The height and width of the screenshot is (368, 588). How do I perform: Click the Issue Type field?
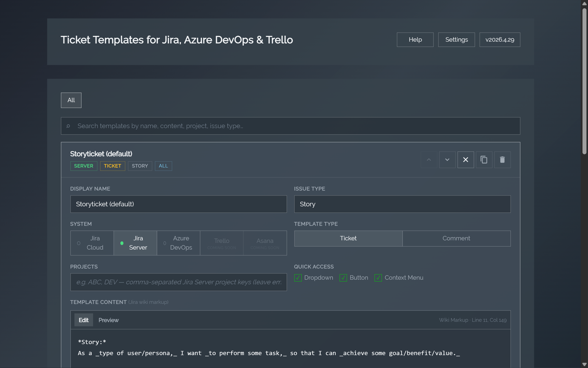tap(402, 204)
